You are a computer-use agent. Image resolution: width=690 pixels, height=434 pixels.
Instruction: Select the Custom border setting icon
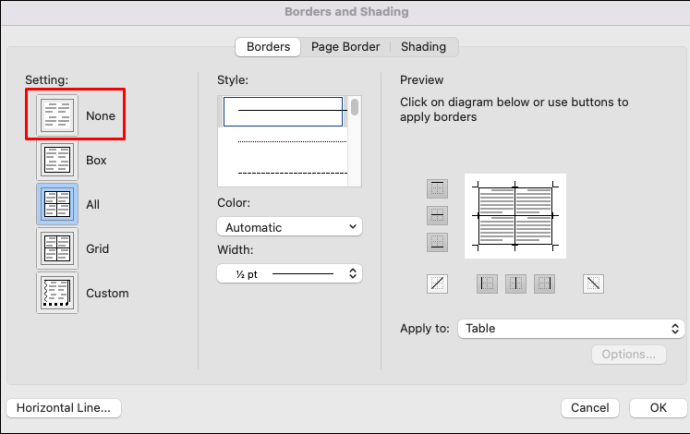(x=57, y=293)
